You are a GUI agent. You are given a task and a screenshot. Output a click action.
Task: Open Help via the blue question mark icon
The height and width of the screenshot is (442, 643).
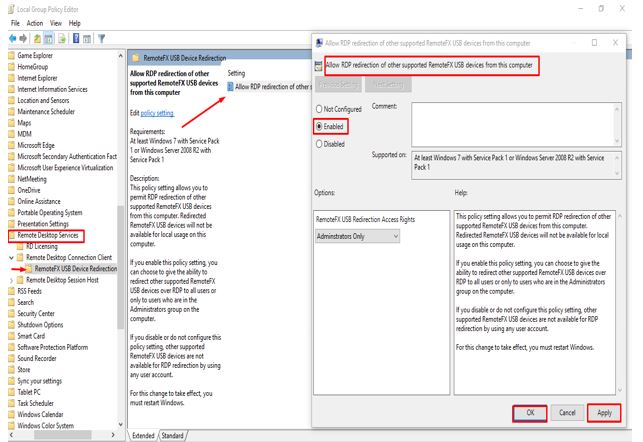(76, 39)
